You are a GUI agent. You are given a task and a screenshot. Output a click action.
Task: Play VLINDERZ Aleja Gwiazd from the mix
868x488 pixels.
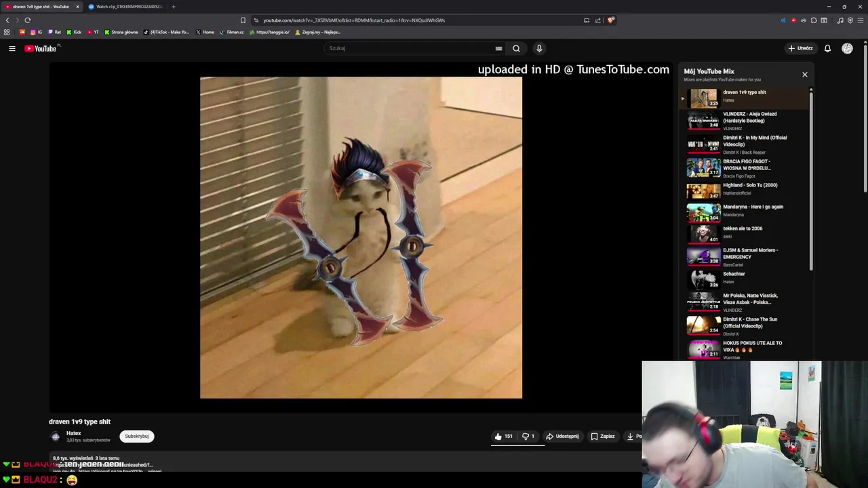(744, 121)
